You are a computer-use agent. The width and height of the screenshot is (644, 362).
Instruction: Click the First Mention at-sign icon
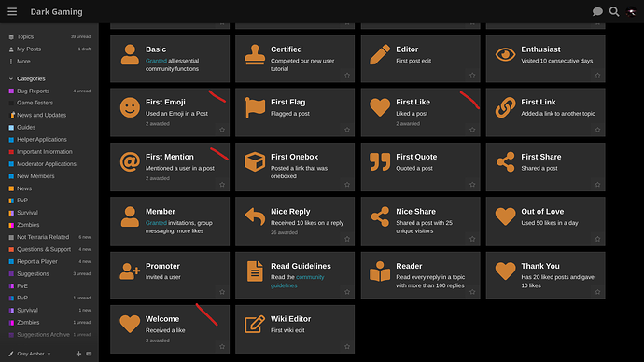pos(130,161)
